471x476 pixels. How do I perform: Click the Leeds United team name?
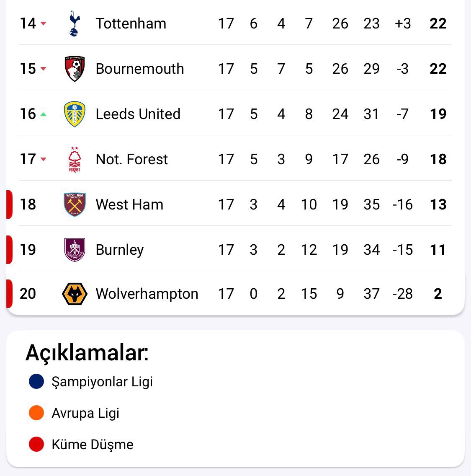pos(138,114)
